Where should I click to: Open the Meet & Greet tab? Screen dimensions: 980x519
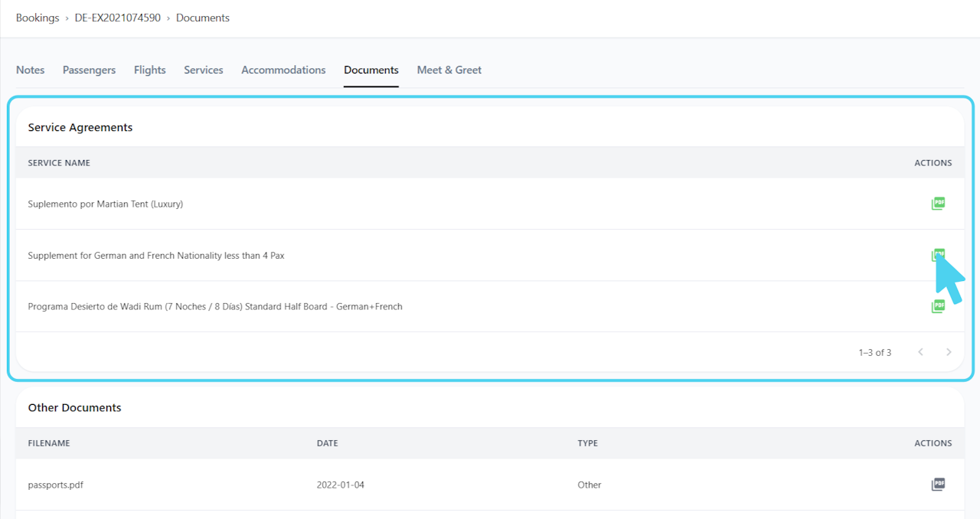tap(449, 70)
